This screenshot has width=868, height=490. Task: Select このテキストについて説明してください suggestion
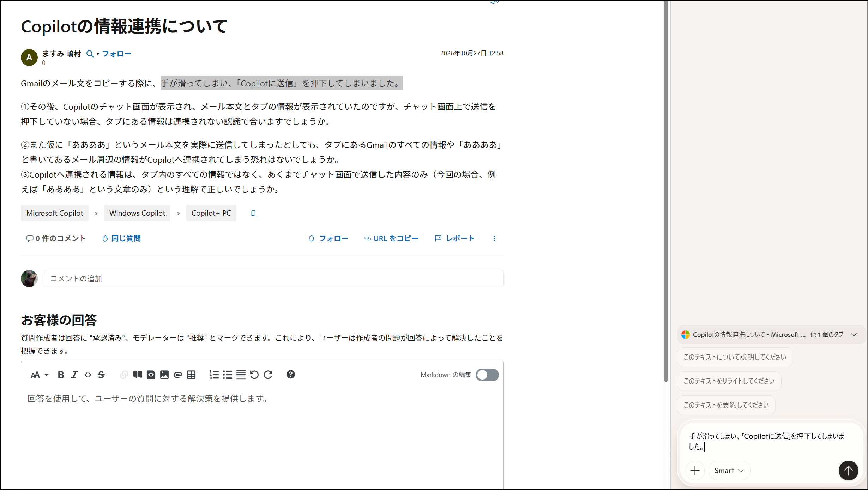735,357
